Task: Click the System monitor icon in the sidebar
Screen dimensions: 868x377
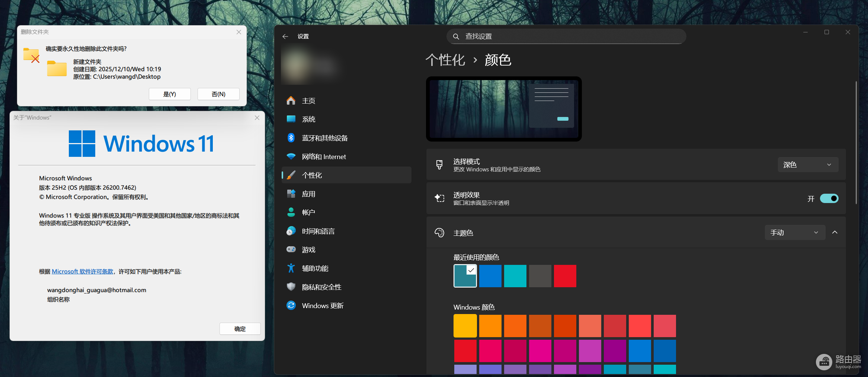Action: click(x=291, y=119)
